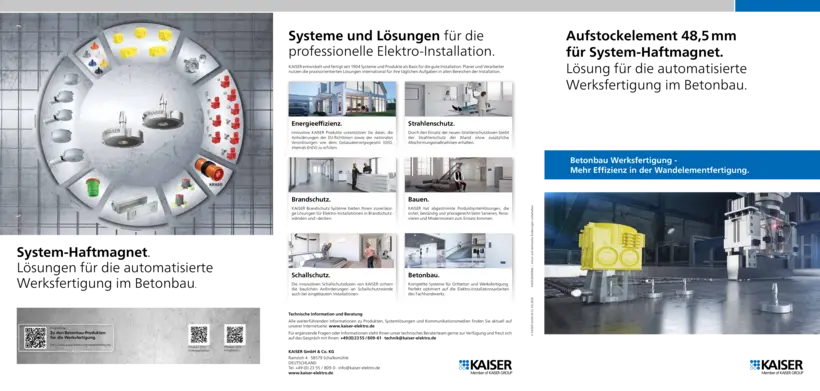820x391 pixels.
Task: Click the 'Strahlenschutz.' heading
Action: tap(431, 124)
